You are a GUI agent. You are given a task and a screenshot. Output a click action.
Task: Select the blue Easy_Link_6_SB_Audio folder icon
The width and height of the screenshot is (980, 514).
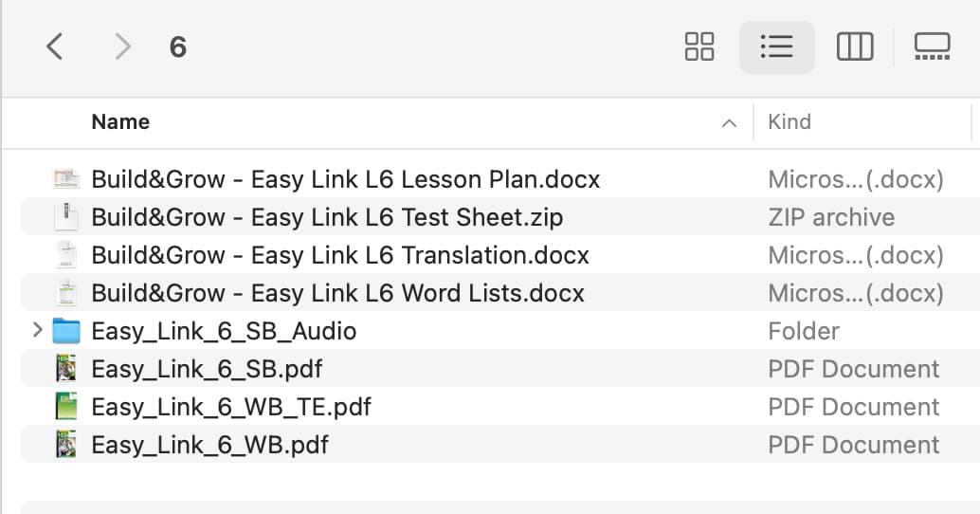[66, 331]
